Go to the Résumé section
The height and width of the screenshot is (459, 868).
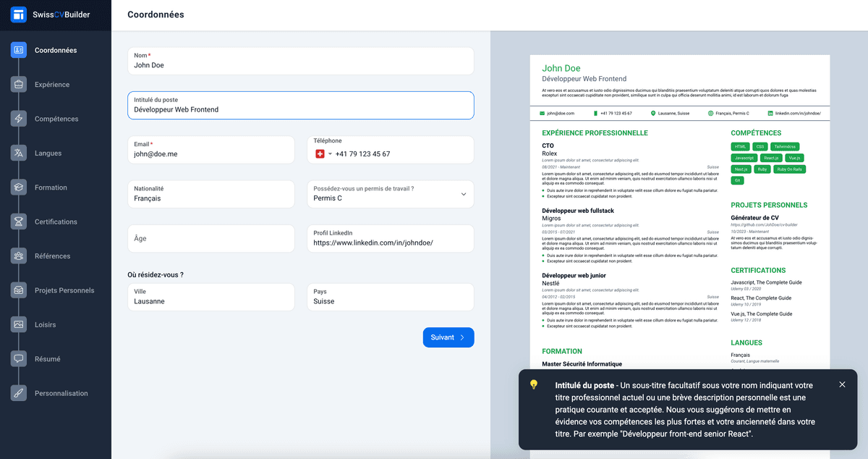47,359
